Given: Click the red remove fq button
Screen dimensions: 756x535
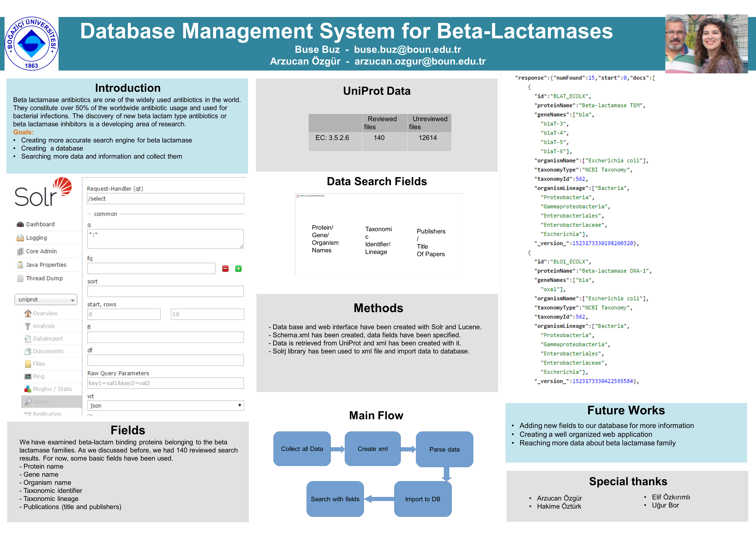Looking at the screenshot, I should tap(225, 269).
